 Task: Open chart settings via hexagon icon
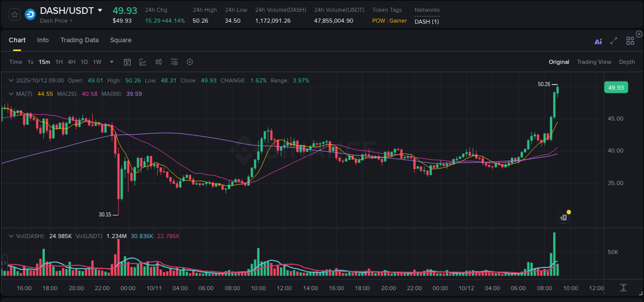(190, 61)
